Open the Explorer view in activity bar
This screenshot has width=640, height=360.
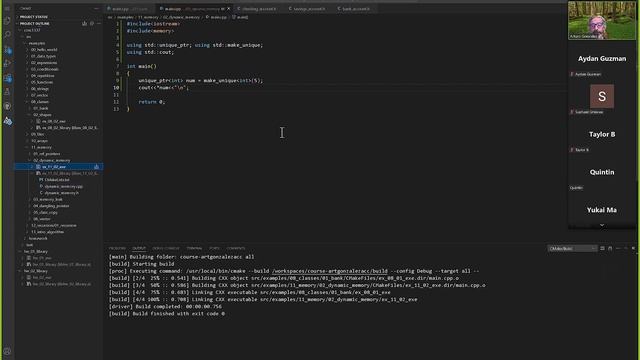point(7,21)
